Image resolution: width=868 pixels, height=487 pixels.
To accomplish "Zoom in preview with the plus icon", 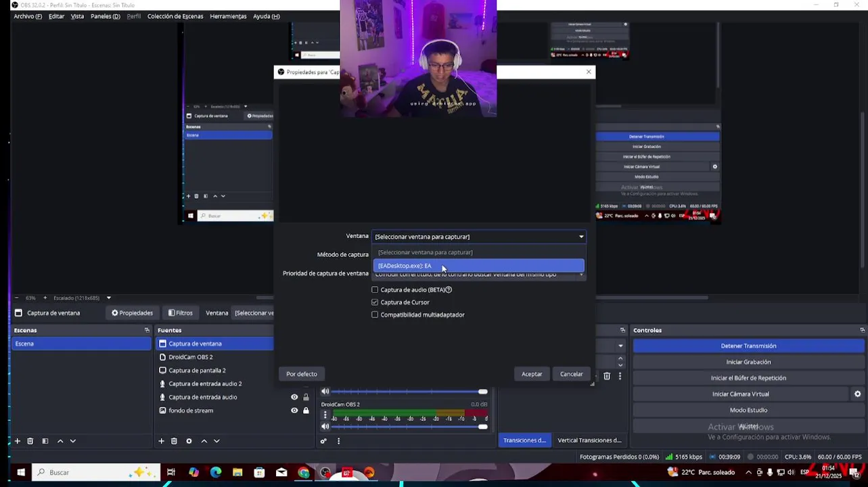I will [x=45, y=298].
